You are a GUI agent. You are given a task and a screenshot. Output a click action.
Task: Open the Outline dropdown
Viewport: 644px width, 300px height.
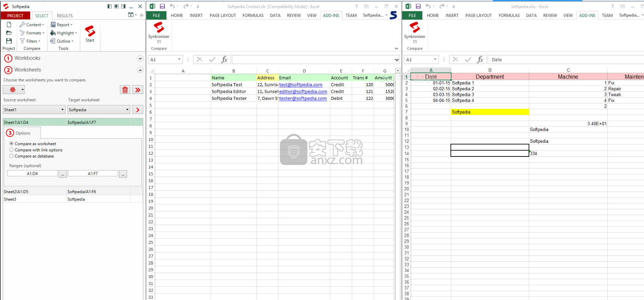click(62, 41)
